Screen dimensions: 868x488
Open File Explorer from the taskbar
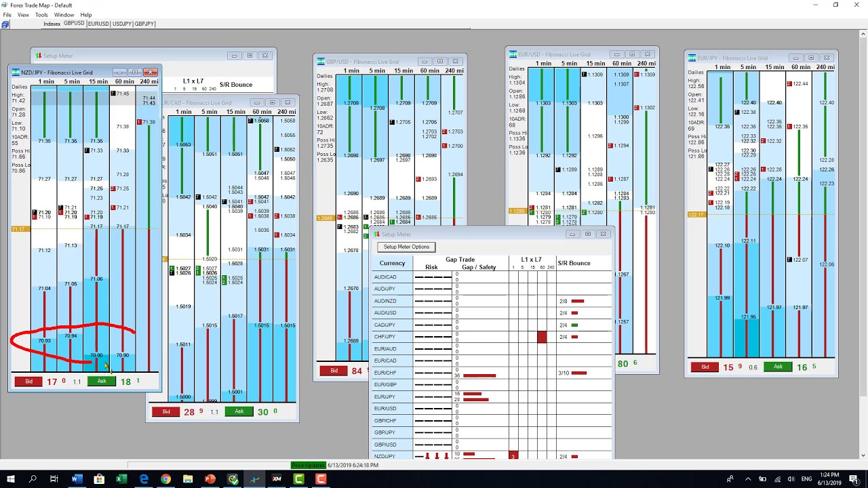point(188,479)
